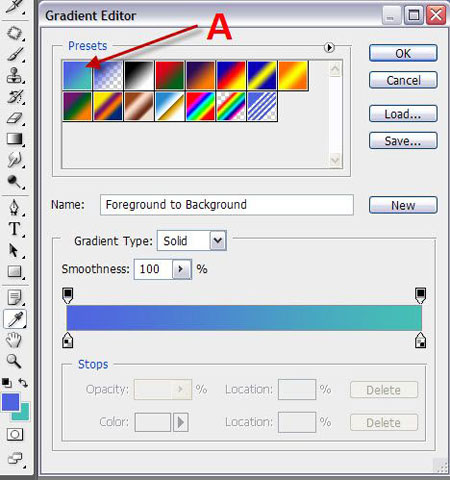Toggle Quick Mask mode icon
Screen dimensions: 450x480
[15, 434]
